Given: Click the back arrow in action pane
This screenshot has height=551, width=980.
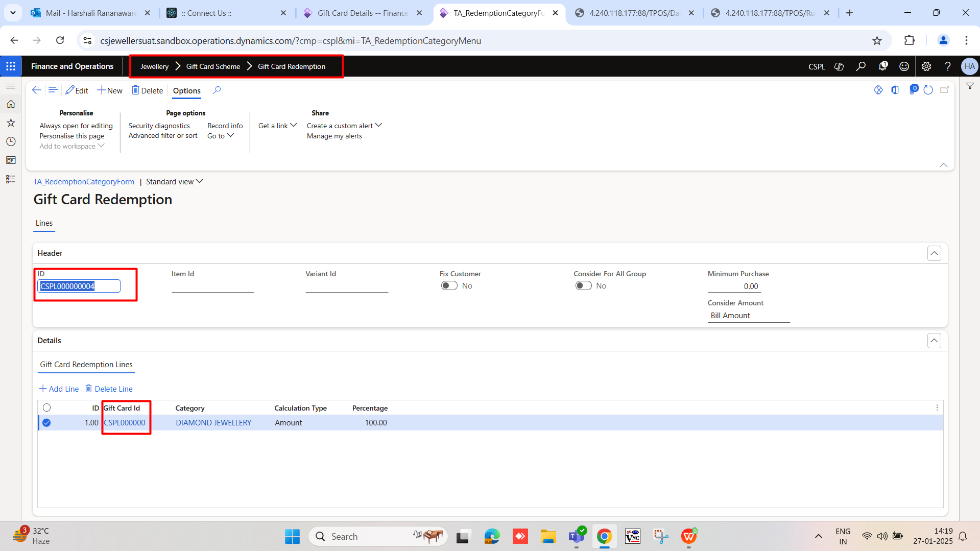Looking at the screenshot, I should pos(36,90).
